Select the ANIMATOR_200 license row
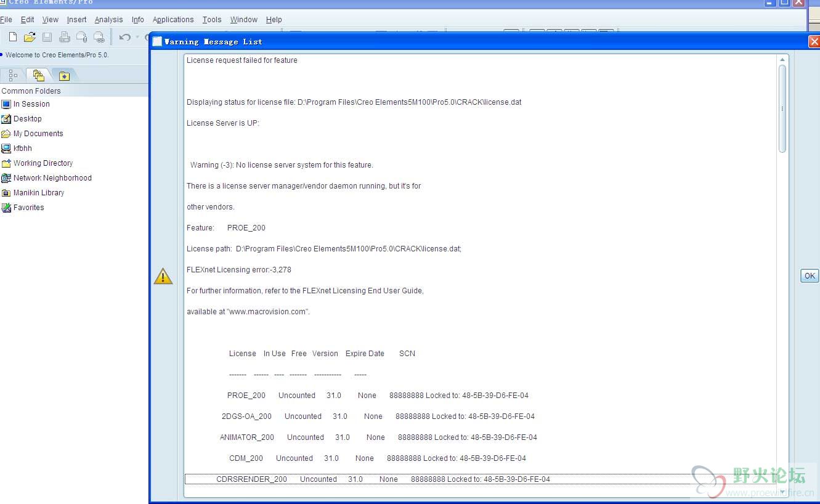 [378, 437]
